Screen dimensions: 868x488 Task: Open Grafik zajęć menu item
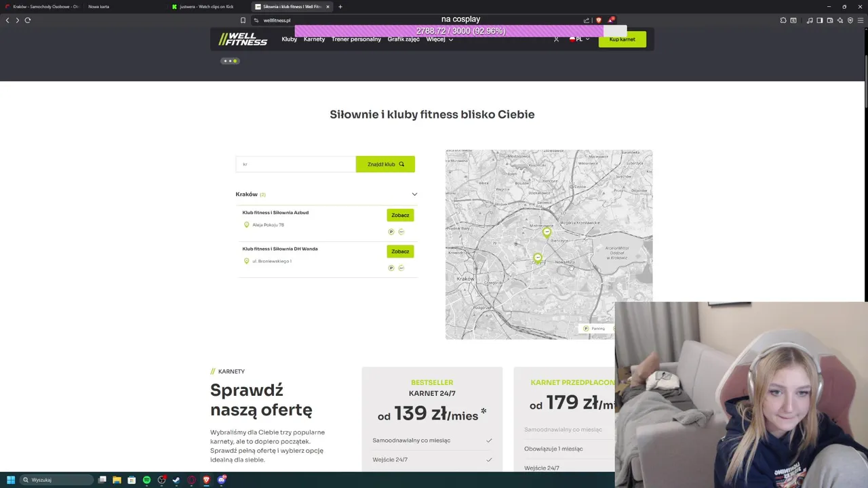pyautogui.click(x=403, y=39)
